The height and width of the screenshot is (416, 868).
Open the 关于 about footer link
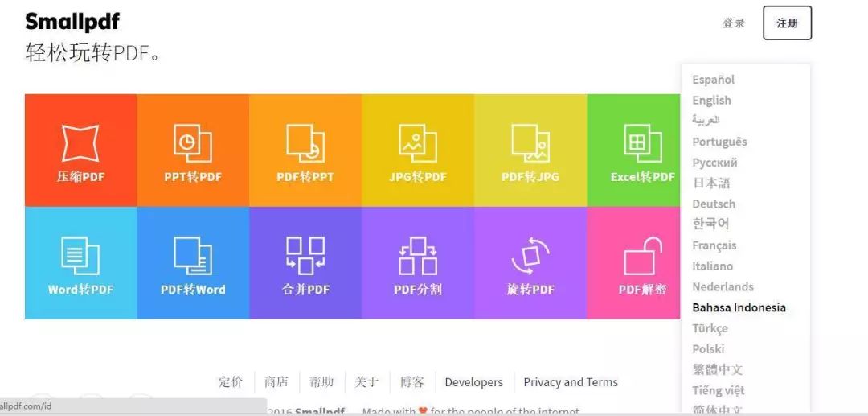[x=366, y=381]
